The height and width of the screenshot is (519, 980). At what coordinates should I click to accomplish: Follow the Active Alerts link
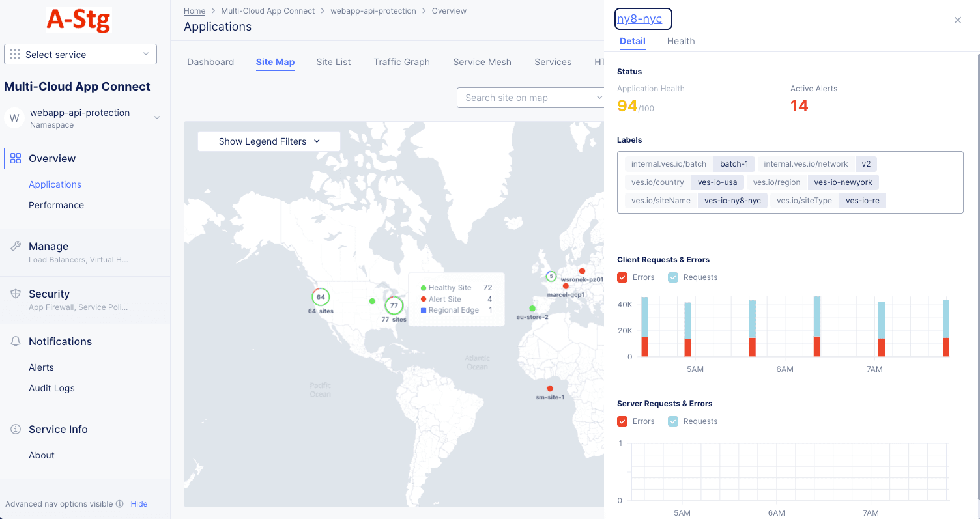tap(813, 89)
